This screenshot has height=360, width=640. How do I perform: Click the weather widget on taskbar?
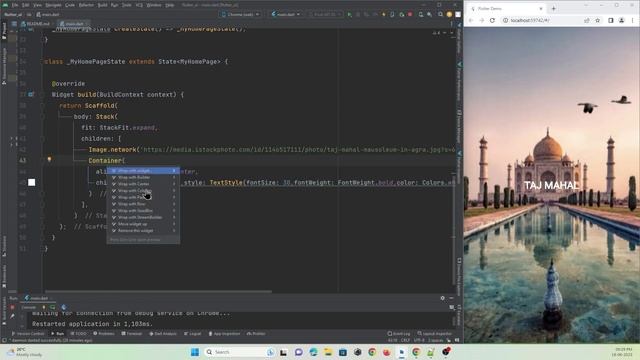pyautogui.click(x=24, y=352)
